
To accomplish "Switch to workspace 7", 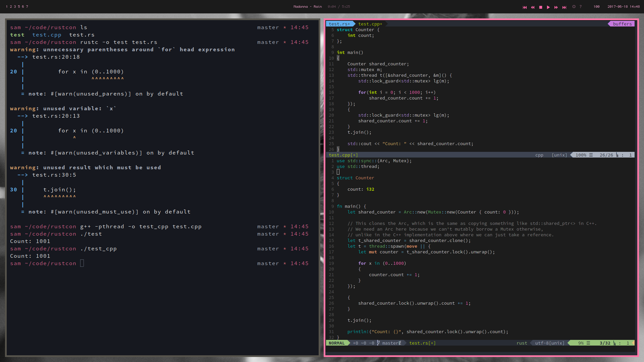I will pyautogui.click(x=27, y=7).
